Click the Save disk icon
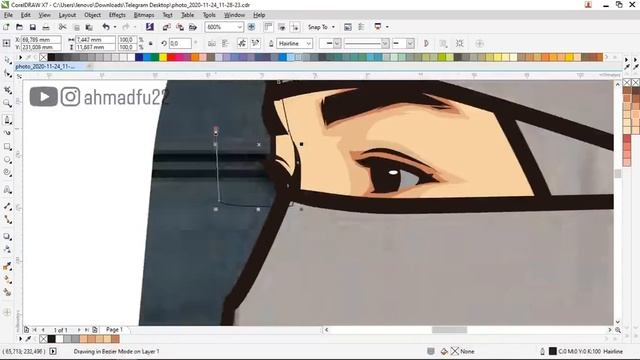 coord(33,27)
